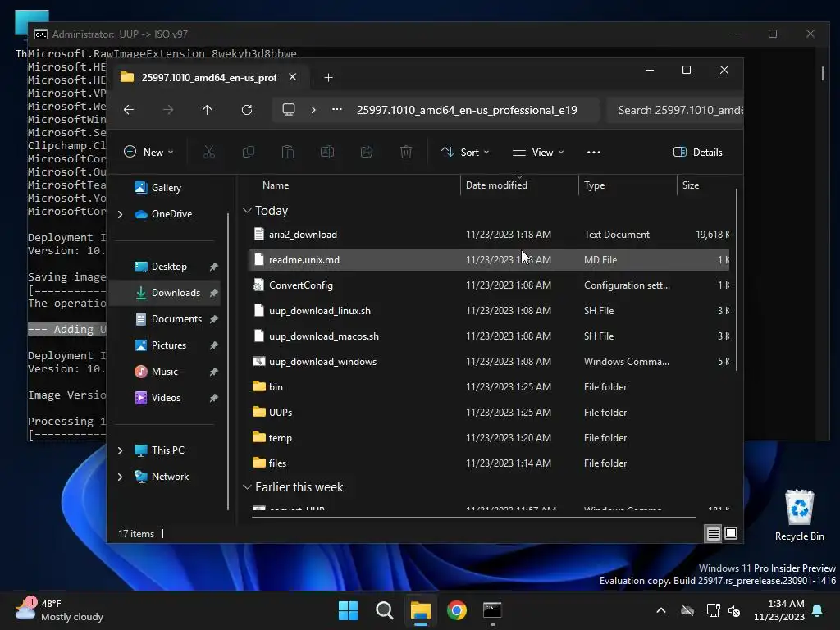Image resolution: width=840 pixels, height=630 pixels.
Task: Open Music in quick access
Action: [165, 372]
